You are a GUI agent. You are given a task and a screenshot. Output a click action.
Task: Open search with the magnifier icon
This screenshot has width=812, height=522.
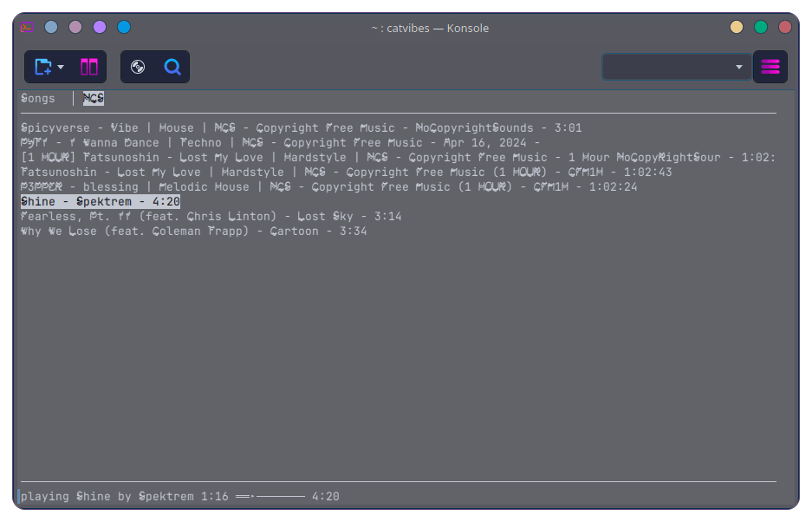(x=172, y=67)
